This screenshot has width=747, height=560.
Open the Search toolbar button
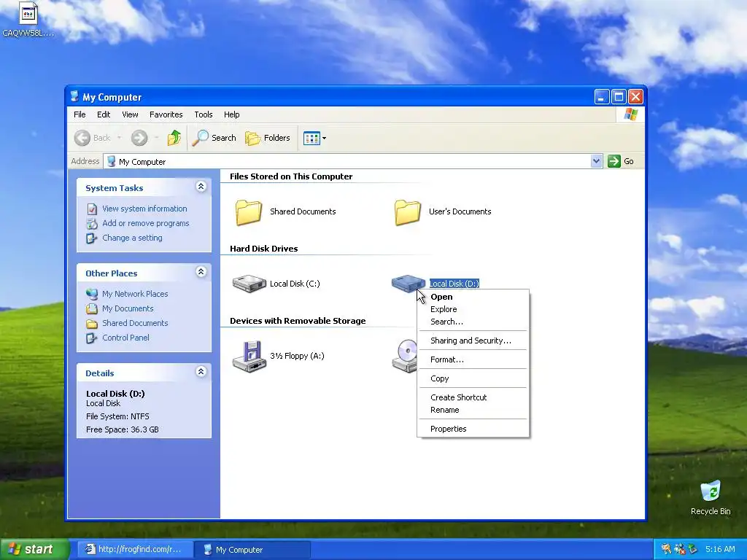pyautogui.click(x=214, y=138)
